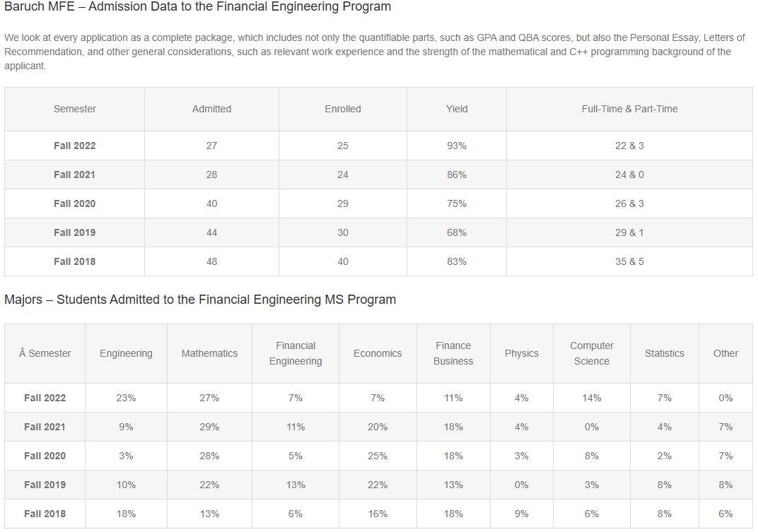Click the "Baruch MFE – Admission Data" heading
The image size is (758, 532).
197,7
